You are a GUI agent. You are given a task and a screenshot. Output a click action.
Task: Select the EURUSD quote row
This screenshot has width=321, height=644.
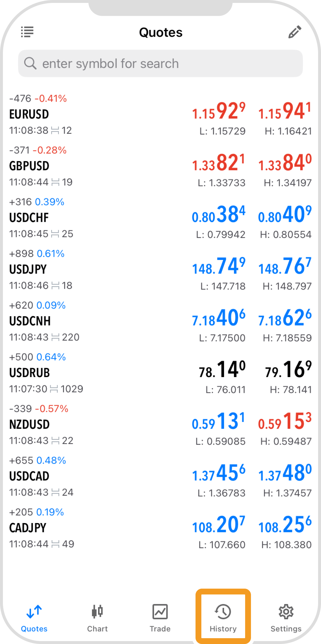(160, 115)
